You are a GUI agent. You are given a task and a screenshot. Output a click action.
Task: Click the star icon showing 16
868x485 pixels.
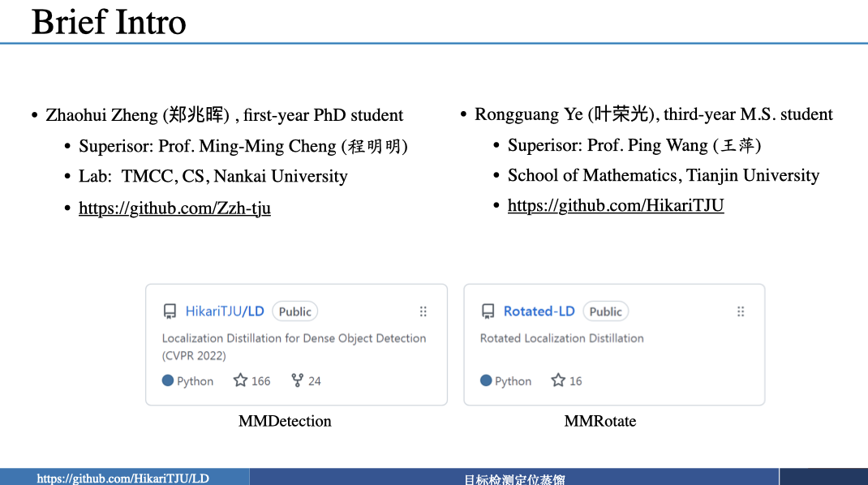pyautogui.click(x=558, y=380)
